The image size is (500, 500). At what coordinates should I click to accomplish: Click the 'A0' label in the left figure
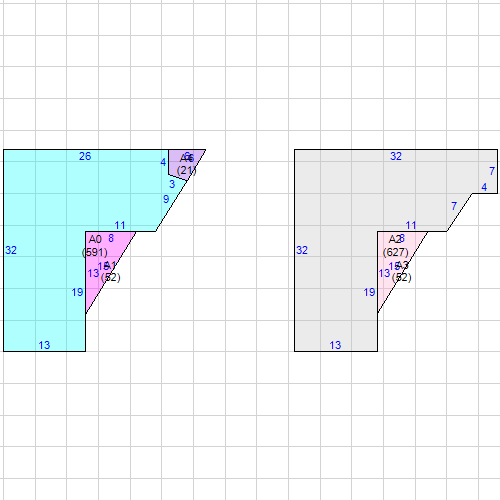[95, 239]
